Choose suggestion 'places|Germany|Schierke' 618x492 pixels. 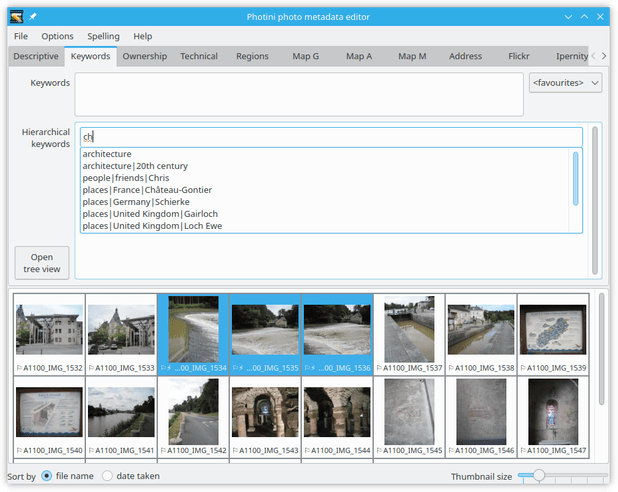(325, 202)
